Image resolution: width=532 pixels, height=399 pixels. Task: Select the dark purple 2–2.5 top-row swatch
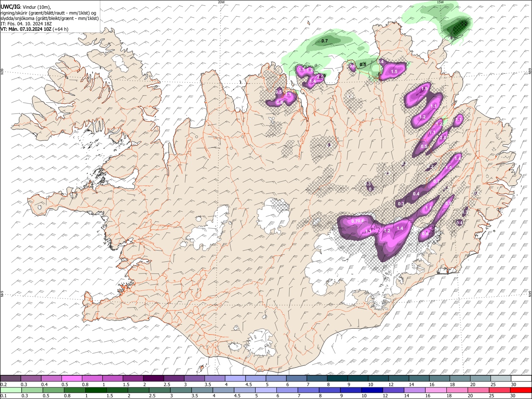point(153,378)
